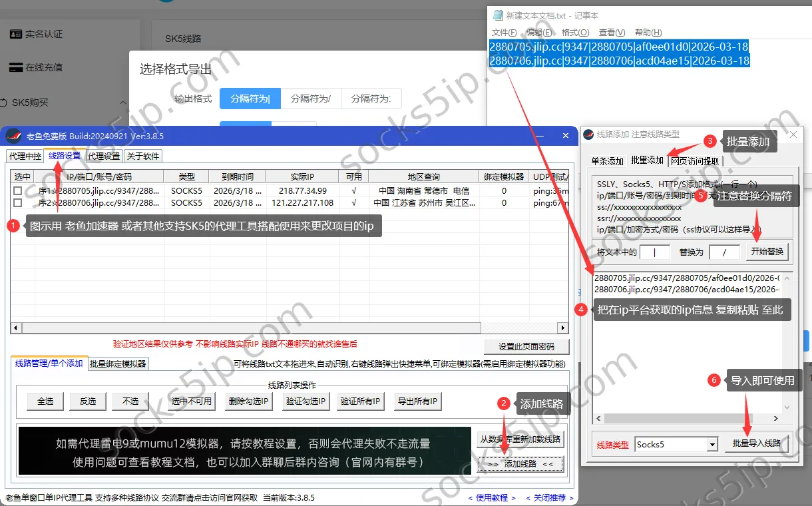This screenshot has width=812, height=506.
Task: Click left arrow of dialog horizontal scrollbar
Action: point(599,418)
